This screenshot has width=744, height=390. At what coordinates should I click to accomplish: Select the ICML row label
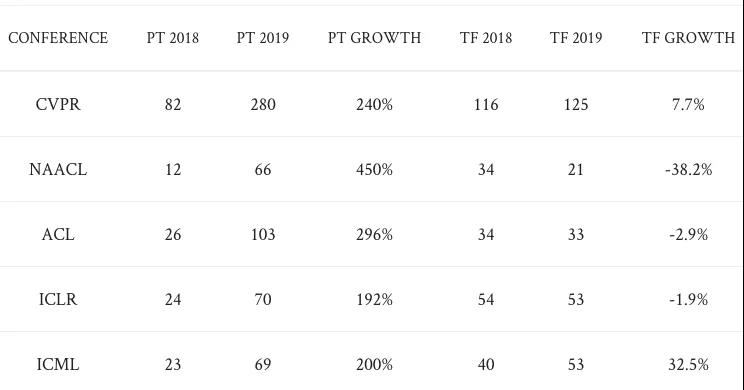pos(58,364)
